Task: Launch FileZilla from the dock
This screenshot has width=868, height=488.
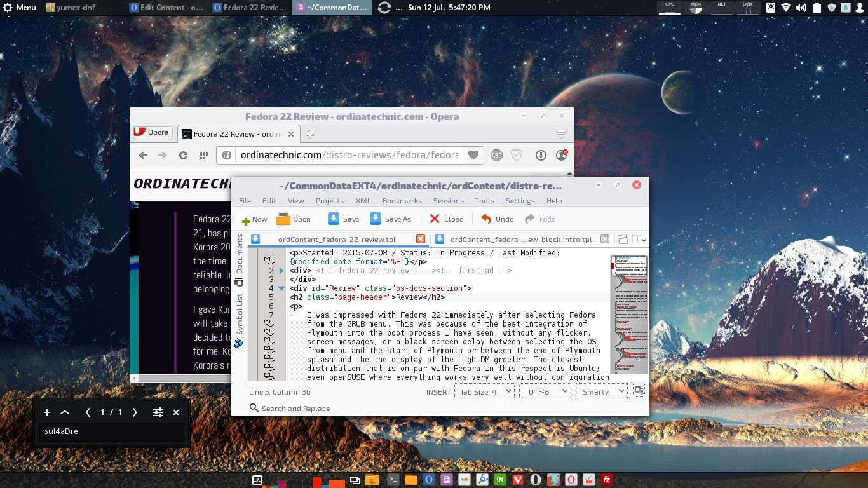Action: 607,480
